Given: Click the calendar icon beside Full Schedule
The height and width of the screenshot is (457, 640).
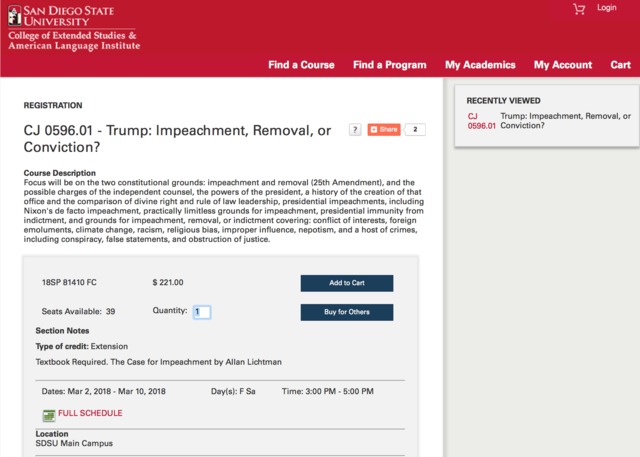Looking at the screenshot, I should 49,416.
